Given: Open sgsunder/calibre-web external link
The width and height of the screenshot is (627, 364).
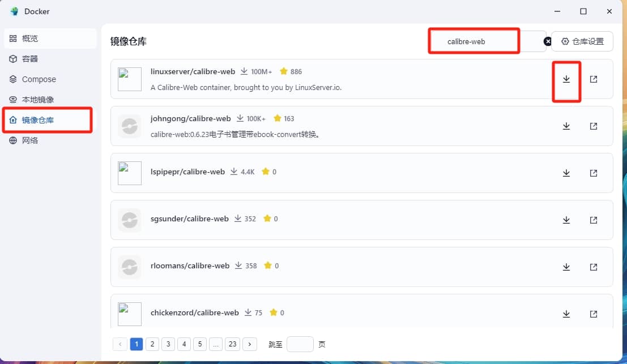Looking at the screenshot, I should [x=594, y=220].
